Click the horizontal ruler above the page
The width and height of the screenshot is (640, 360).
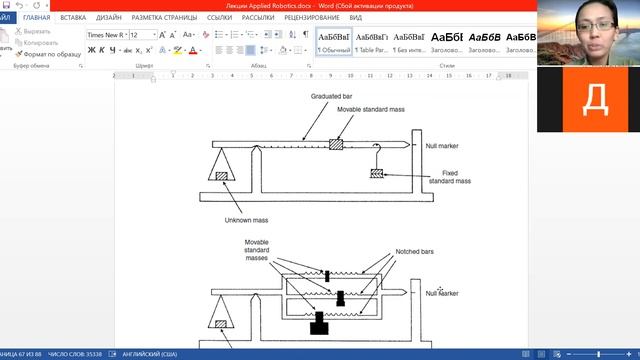(x=321, y=76)
